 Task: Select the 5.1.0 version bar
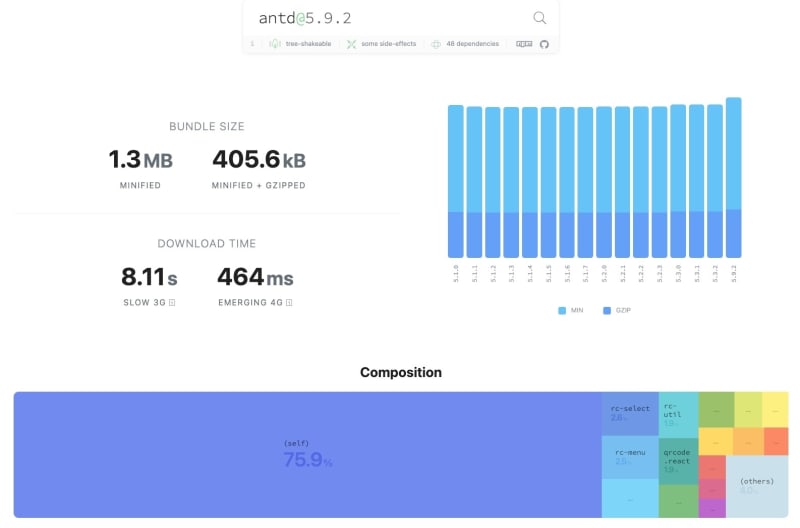[x=456, y=181]
